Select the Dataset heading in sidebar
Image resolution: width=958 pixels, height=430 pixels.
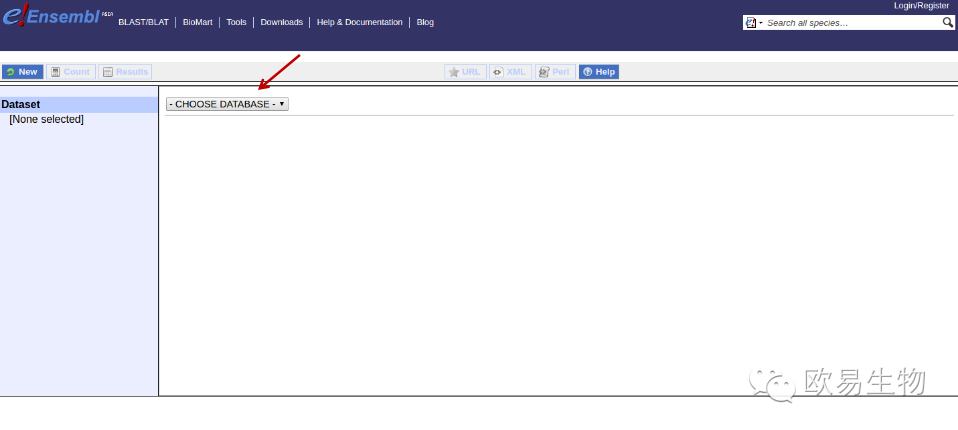coord(21,104)
